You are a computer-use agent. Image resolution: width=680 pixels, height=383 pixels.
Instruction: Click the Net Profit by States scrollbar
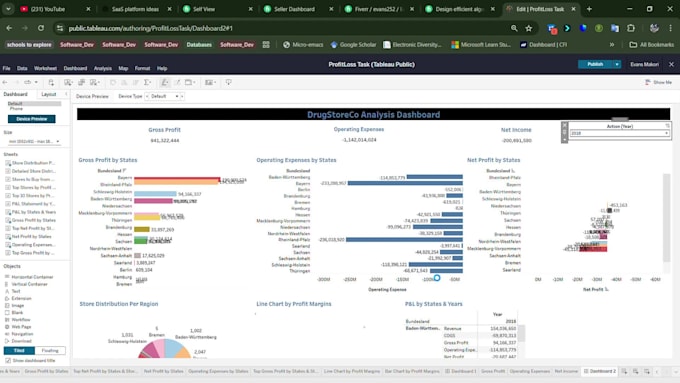[x=667, y=217]
